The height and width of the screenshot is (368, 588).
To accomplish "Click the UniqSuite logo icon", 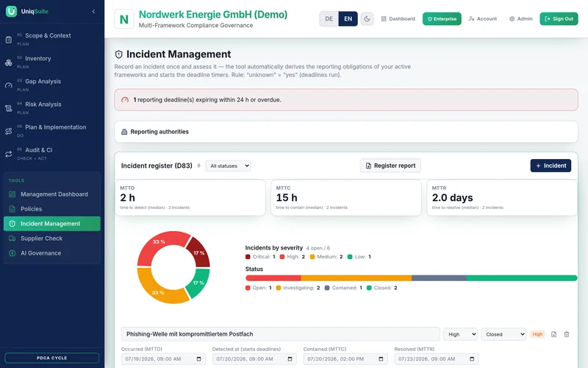I will click(x=11, y=11).
